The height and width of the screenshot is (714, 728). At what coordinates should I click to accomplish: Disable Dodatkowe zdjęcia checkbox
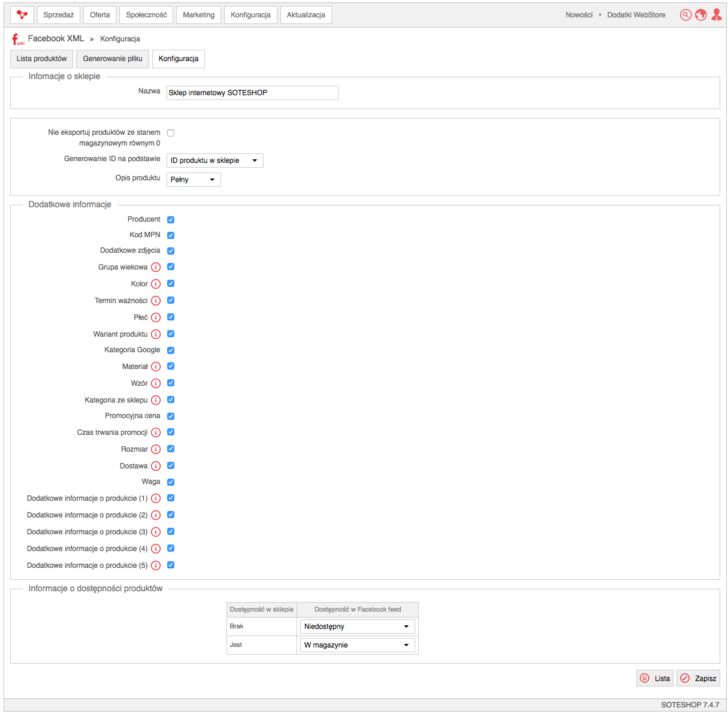(171, 251)
